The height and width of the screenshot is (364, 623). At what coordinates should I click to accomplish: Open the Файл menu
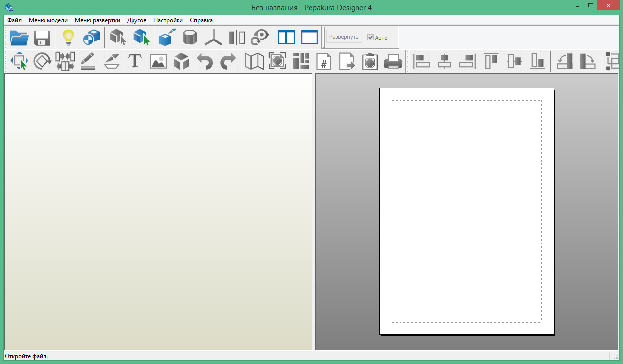pyautogui.click(x=14, y=20)
